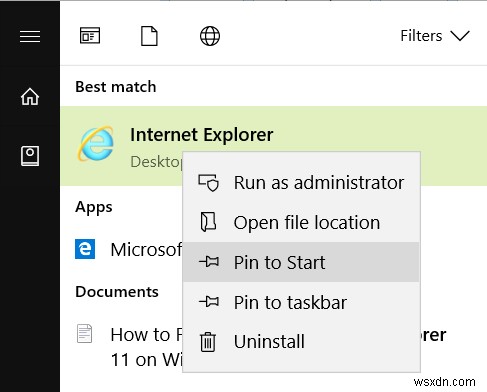
Task: Choose Uninstall from context menu
Action: coord(301,342)
